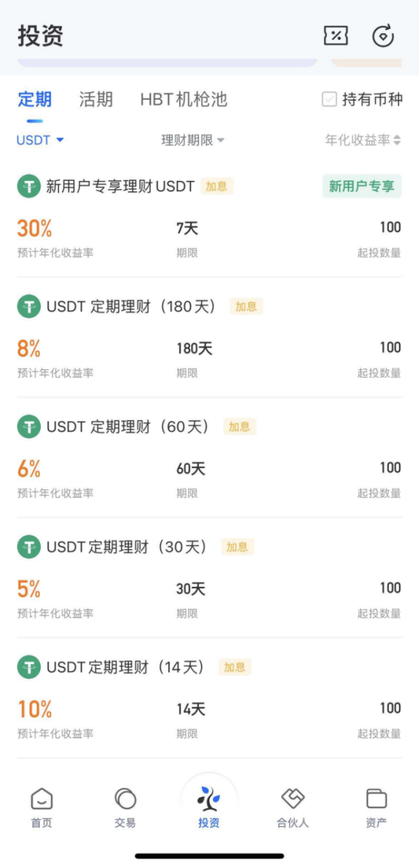Viewport: 419px width, 868px height.
Task: Go to Home (首页) tab icon
Action: pyautogui.click(x=42, y=799)
